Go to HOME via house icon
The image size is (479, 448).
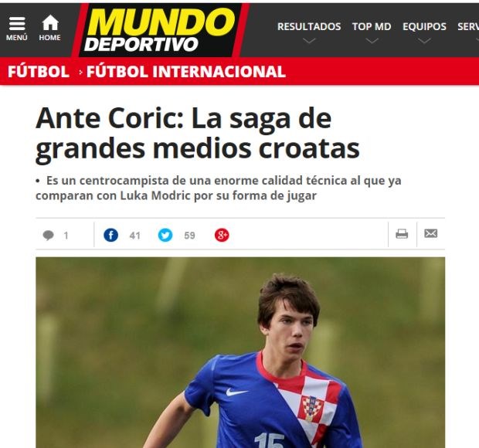49,28
